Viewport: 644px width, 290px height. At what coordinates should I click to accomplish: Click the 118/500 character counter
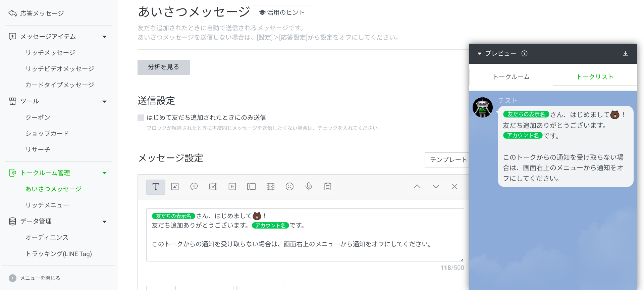coord(452,268)
